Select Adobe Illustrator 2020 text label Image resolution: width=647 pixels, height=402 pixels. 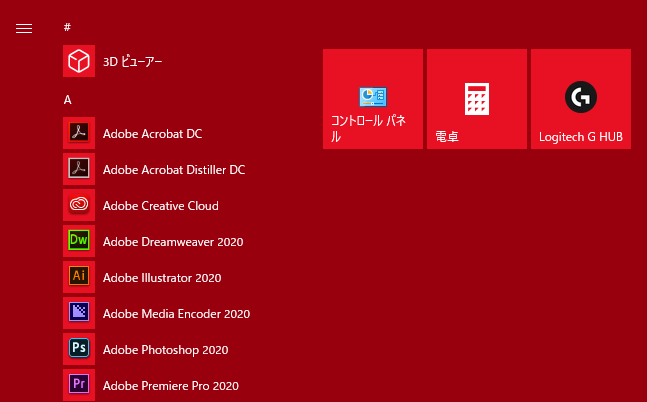[162, 278]
